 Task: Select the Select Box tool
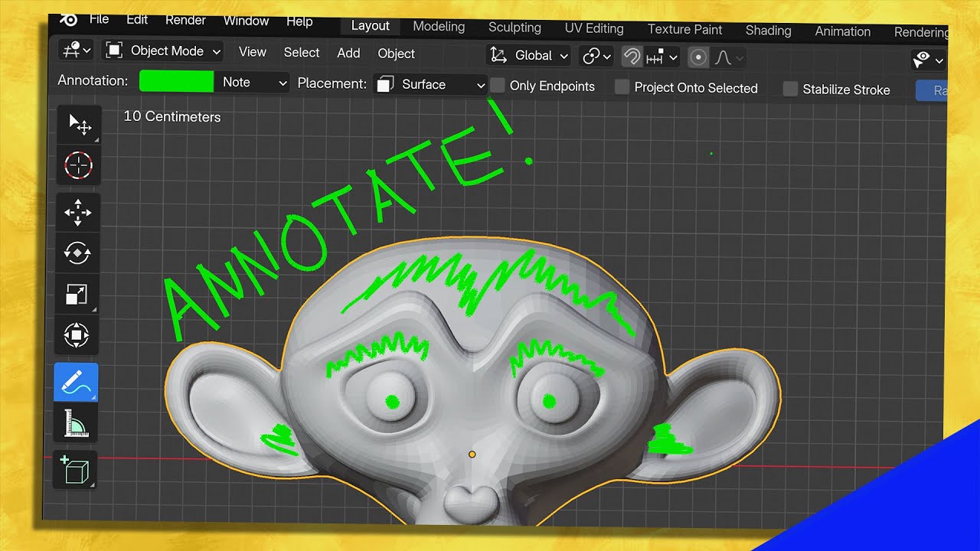79,125
